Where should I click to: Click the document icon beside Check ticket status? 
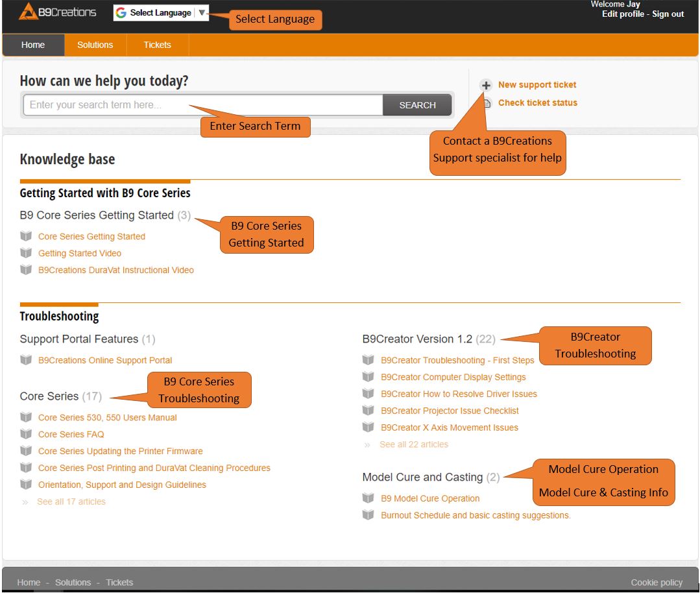point(487,103)
